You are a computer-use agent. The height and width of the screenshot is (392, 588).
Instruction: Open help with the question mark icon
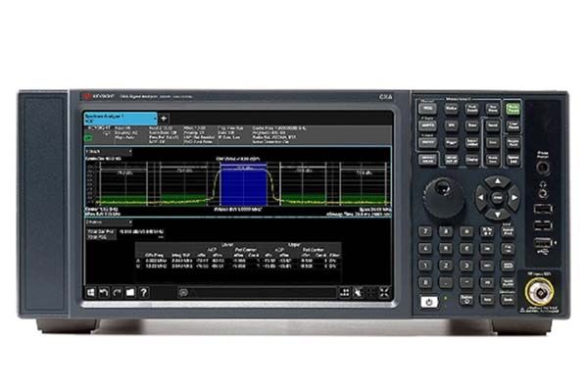coord(142,292)
